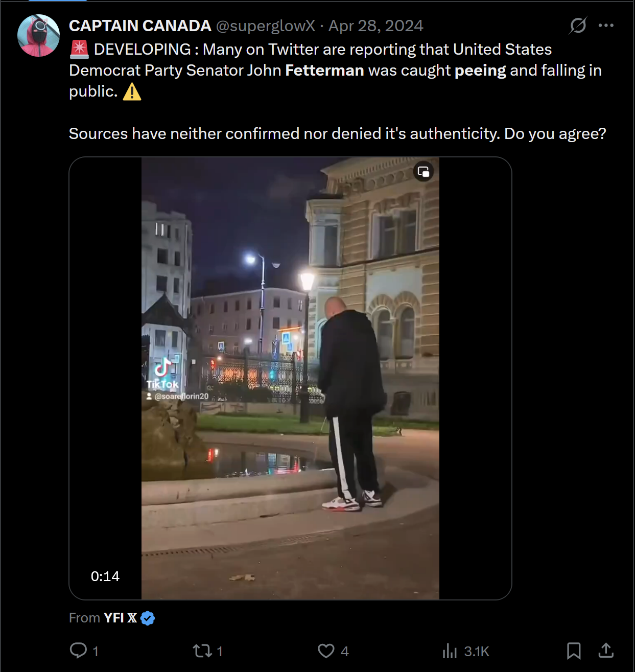Click the 0:14 video duration label
Viewport: 635px width, 672px height.
pyautogui.click(x=105, y=576)
